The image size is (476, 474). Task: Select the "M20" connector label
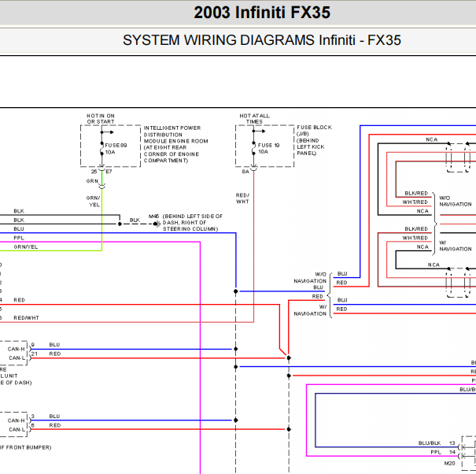point(449,463)
